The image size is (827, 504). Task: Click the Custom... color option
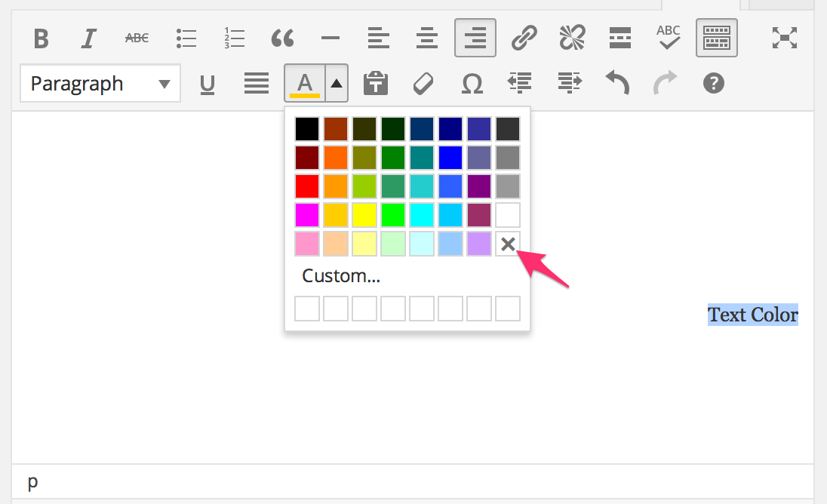tap(341, 276)
